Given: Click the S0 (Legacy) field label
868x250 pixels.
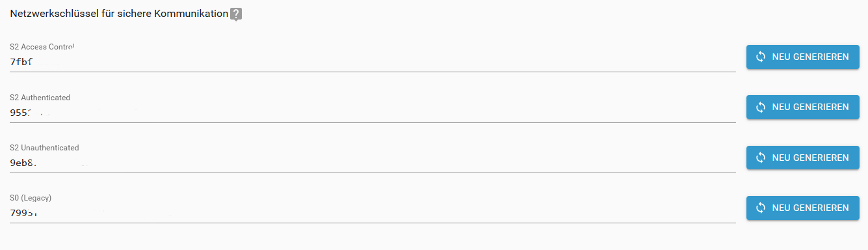Looking at the screenshot, I should 31,198.
